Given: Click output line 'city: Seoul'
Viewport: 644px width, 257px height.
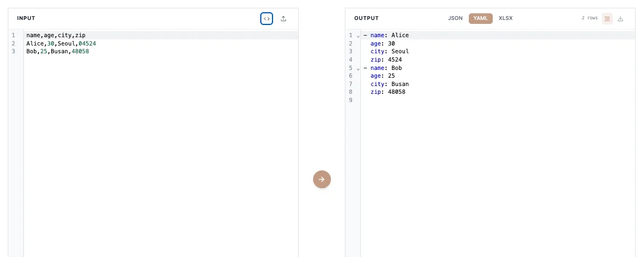Looking at the screenshot, I should [x=389, y=52].
